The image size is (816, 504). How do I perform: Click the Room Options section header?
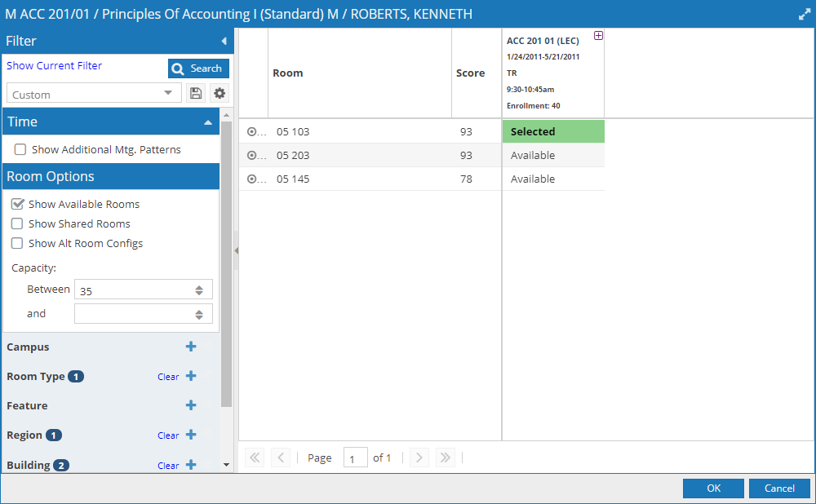click(x=111, y=176)
